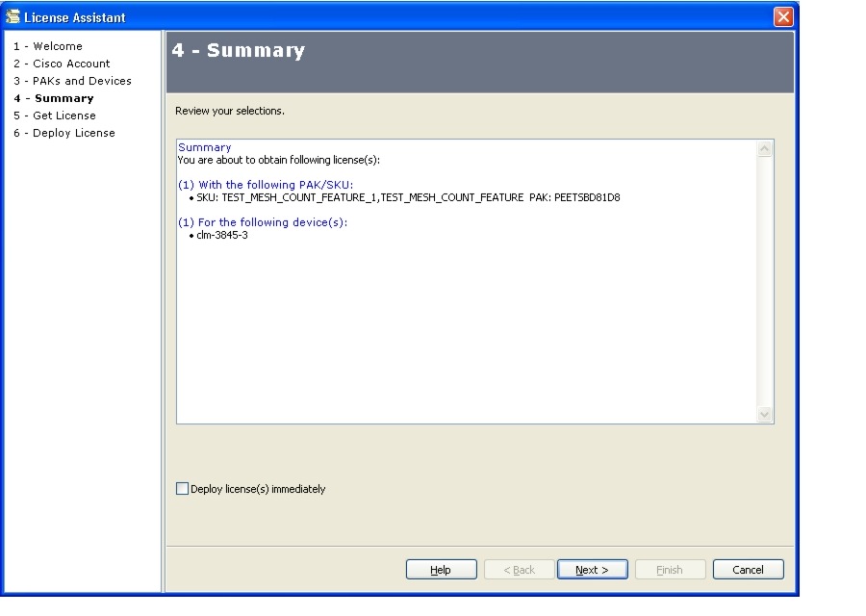The image size is (866, 616).
Task: Click the Help button
Action: (441, 569)
